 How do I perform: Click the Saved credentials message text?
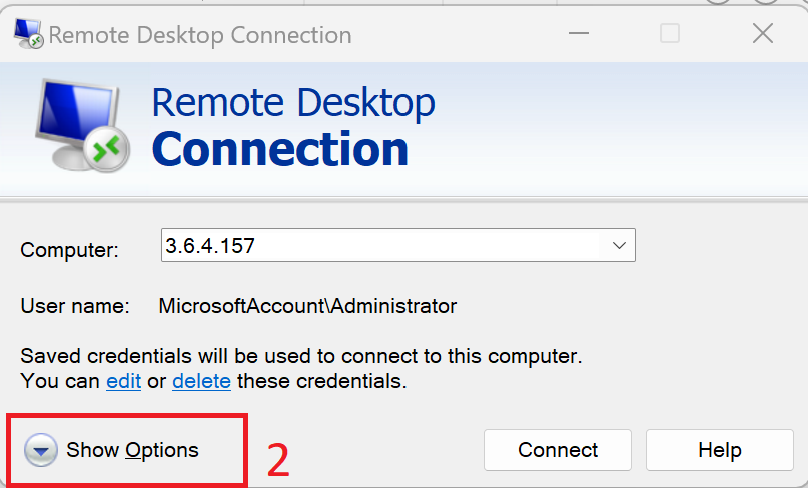(301, 369)
